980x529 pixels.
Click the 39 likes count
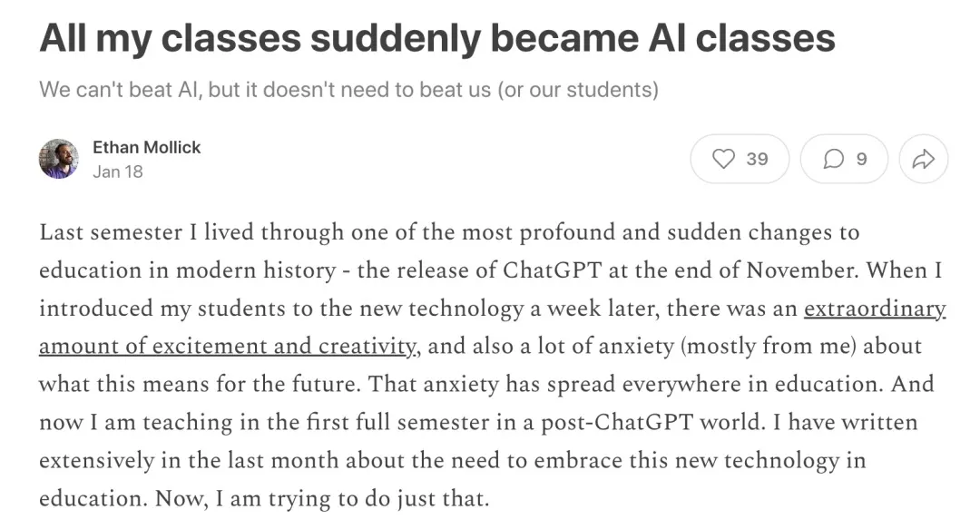pos(757,160)
